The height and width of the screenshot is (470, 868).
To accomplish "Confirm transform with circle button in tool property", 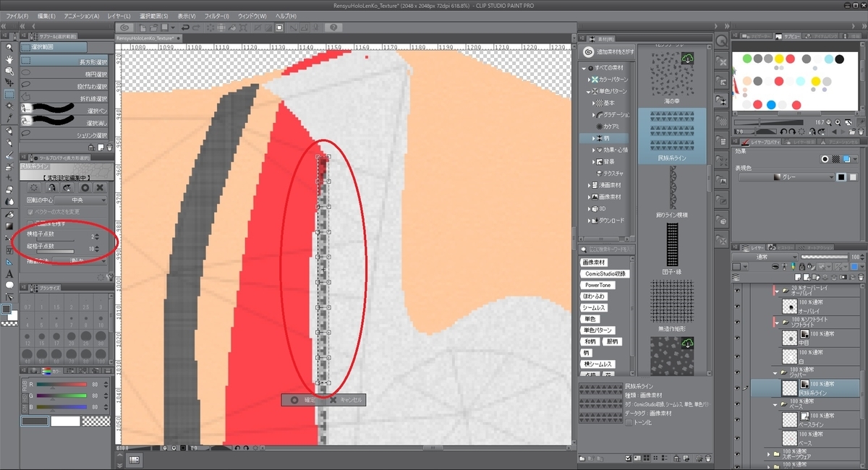I will pyautogui.click(x=84, y=187).
